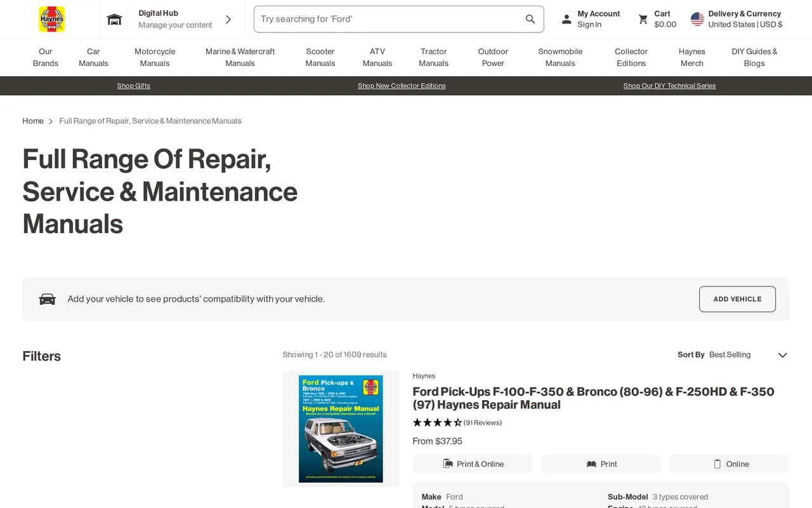
Task: Open Our Brands menu
Action: [46, 57]
